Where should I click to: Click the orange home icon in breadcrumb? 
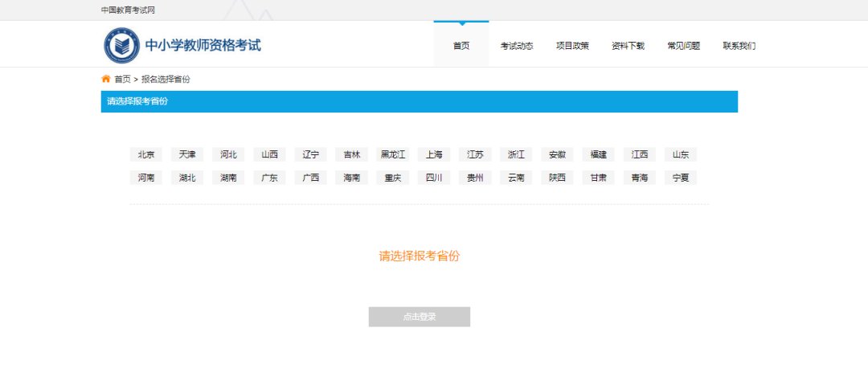pyautogui.click(x=105, y=79)
